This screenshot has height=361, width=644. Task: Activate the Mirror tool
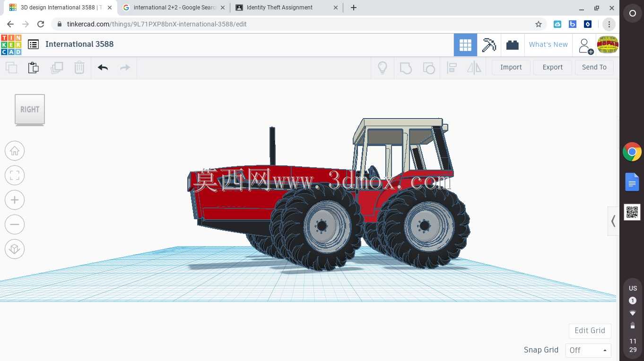pos(474,68)
